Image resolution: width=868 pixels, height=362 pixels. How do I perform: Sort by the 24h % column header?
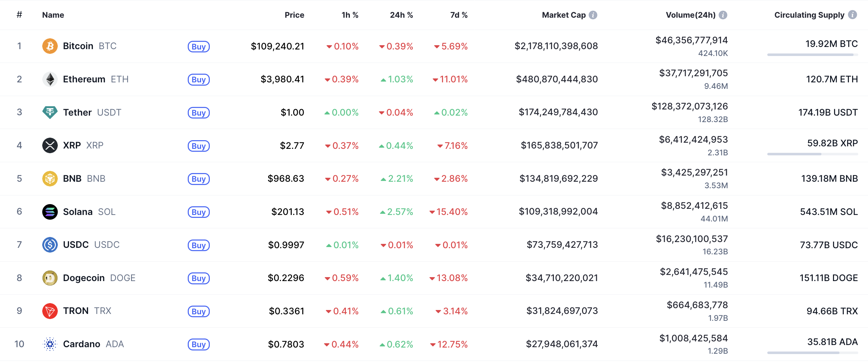click(x=401, y=15)
